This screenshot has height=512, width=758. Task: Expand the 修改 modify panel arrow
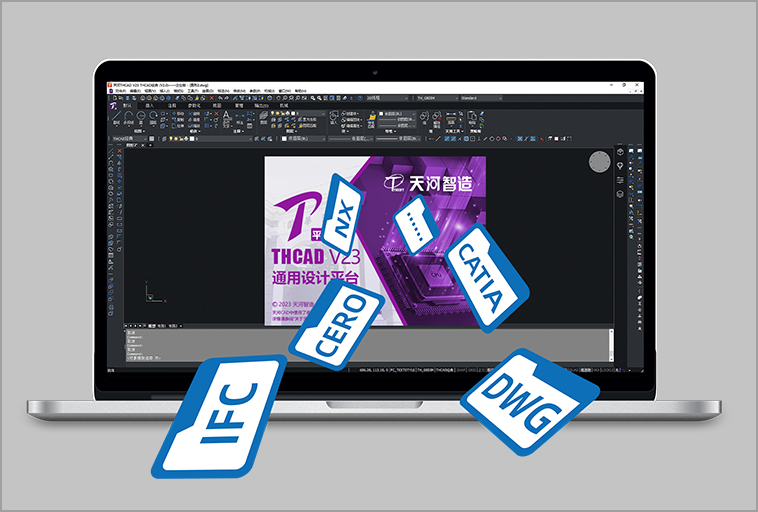click(200, 131)
